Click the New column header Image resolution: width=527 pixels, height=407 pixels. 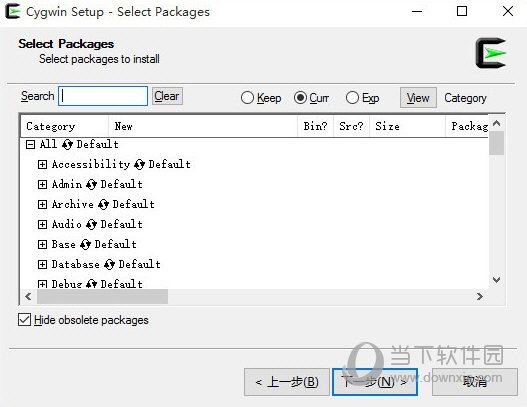[x=203, y=126]
